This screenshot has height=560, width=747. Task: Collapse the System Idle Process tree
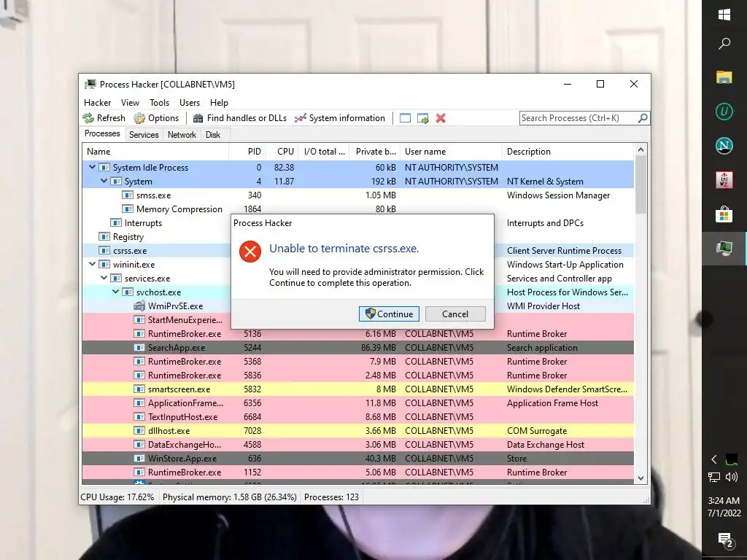pyautogui.click(x=93, y=167)
